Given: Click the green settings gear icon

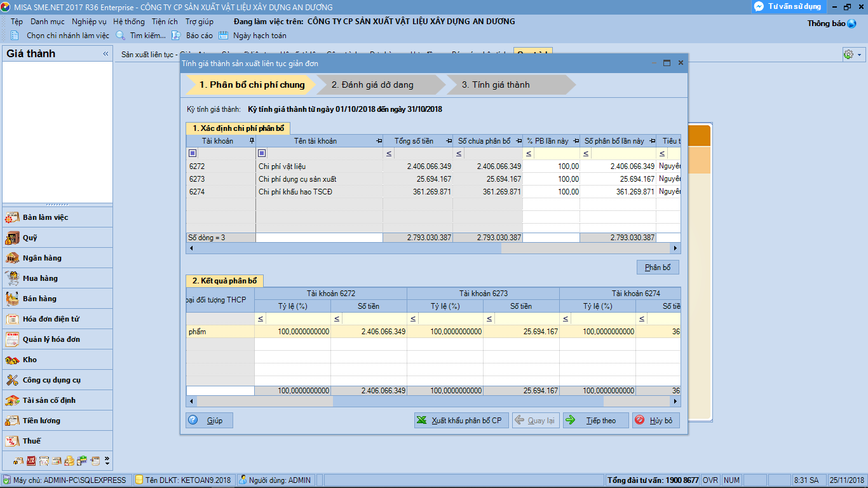Looking at the screenshot, I should (848, 55).
